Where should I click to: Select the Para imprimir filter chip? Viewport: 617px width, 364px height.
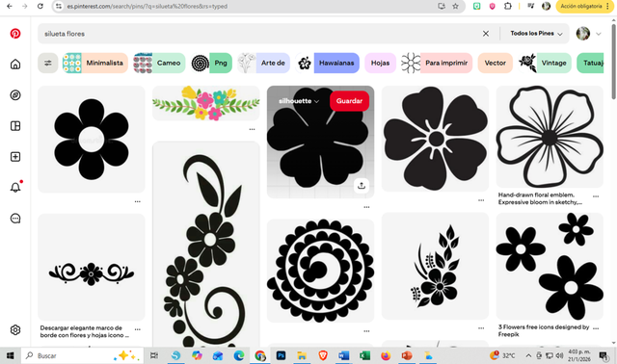437,63
